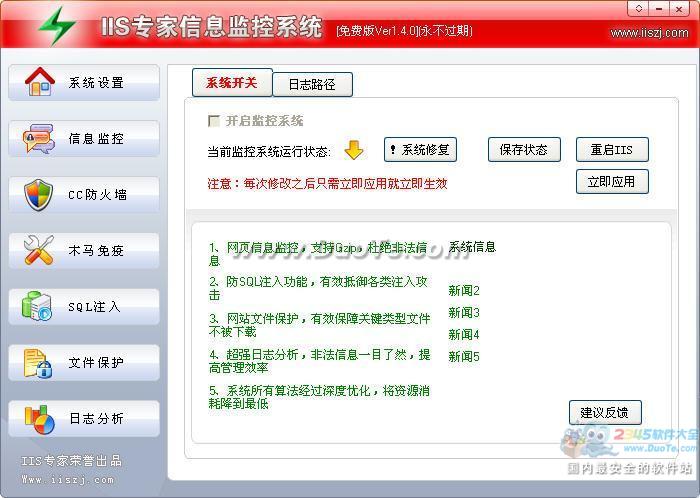Screen dimensions: 700x498
Task: Open the 新闻2 news link
Action: pyautogui.click(x=464, y=291)
